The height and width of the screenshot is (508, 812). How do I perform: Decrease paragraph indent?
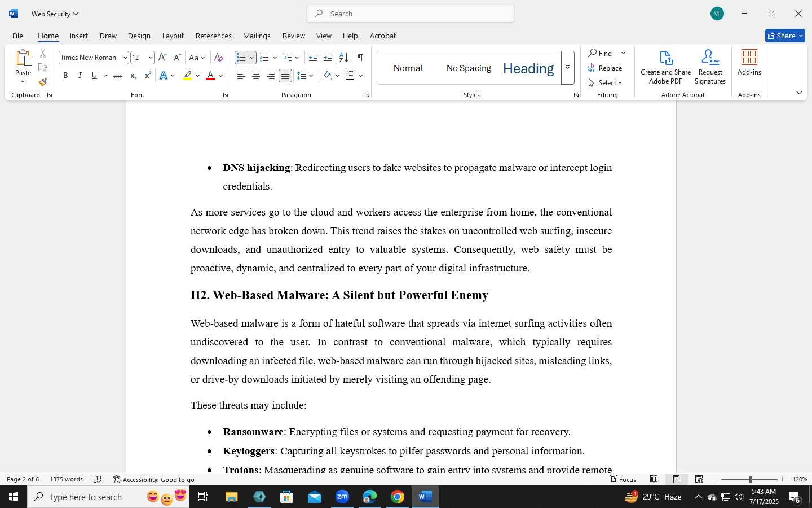point(313,58)
